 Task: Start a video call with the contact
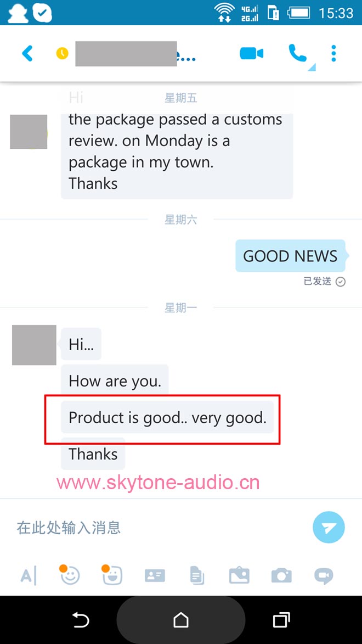tap(251, 53)
